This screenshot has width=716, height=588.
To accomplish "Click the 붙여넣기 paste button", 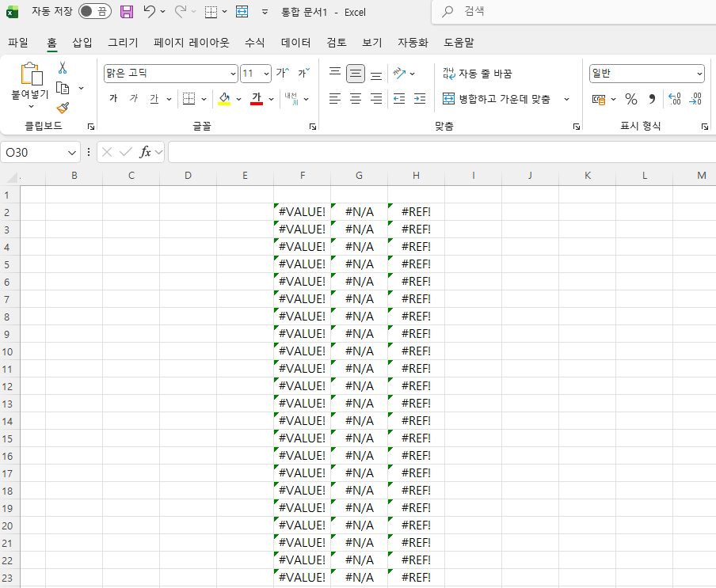I will 31,78.
